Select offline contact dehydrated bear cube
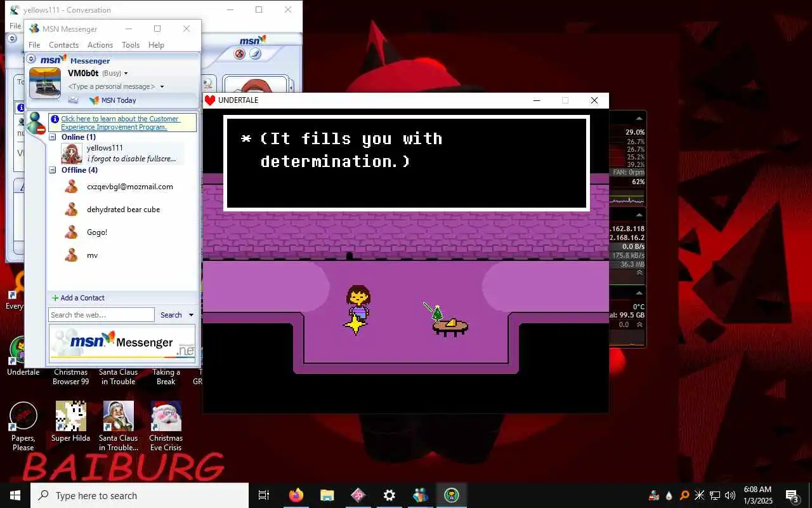The height and width of the screenshot is (508, 812). (x=123, y=210)
